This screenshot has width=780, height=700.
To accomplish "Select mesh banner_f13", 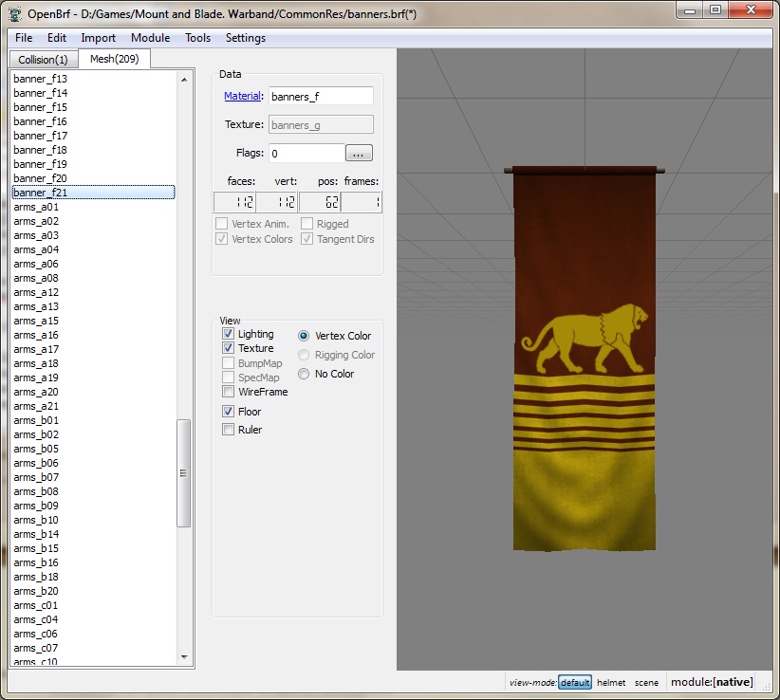I will (x=94, y=79).
